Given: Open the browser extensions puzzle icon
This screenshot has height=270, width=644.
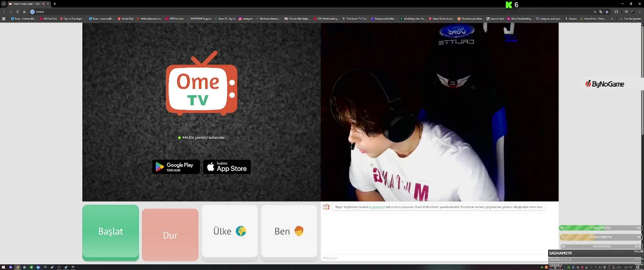Looking at the screenshot, I should [616, 12].
